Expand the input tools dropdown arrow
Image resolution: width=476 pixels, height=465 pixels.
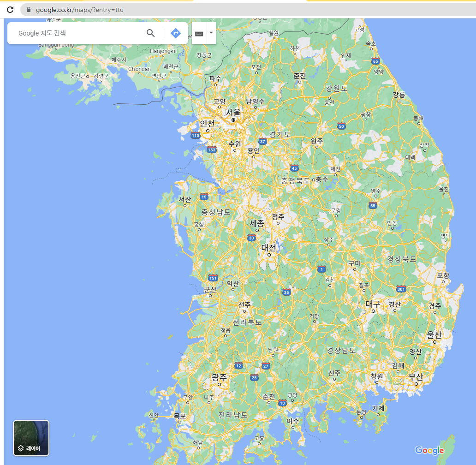[211, 33]
